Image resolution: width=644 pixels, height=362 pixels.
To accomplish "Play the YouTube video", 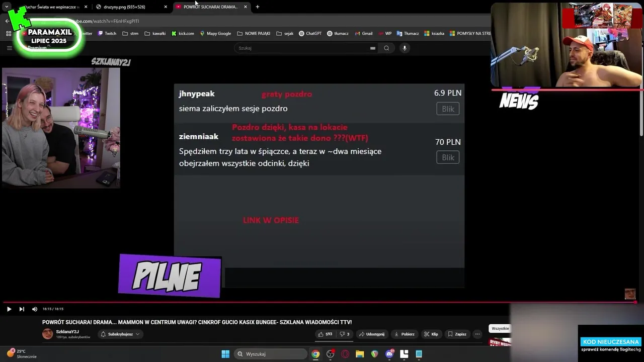I will click(x=9, y=309).
